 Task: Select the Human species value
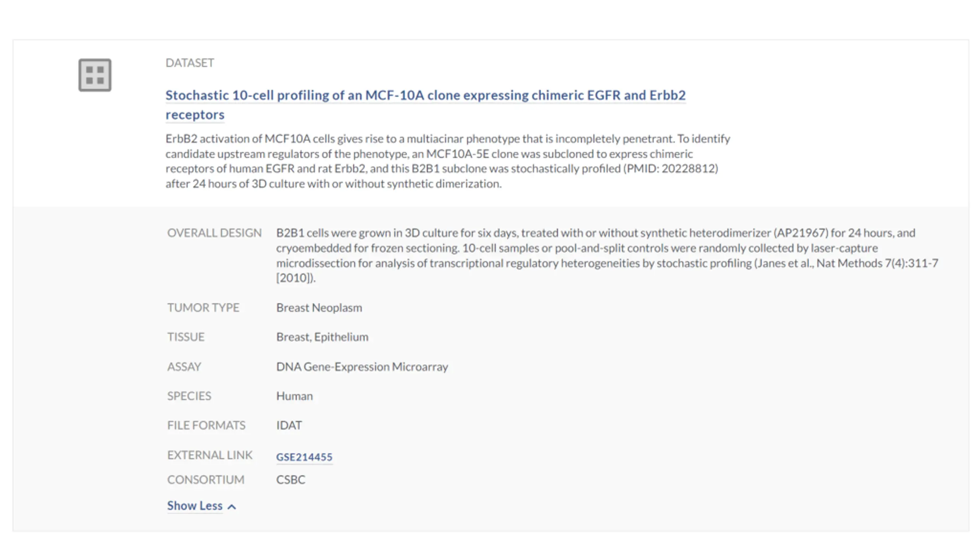(x=294, y=396)
